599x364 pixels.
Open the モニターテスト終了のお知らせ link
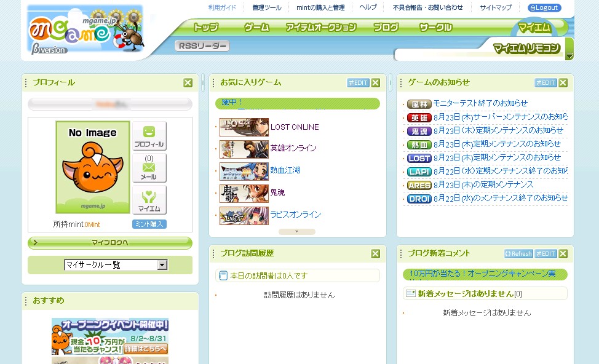tap(480, 103)
